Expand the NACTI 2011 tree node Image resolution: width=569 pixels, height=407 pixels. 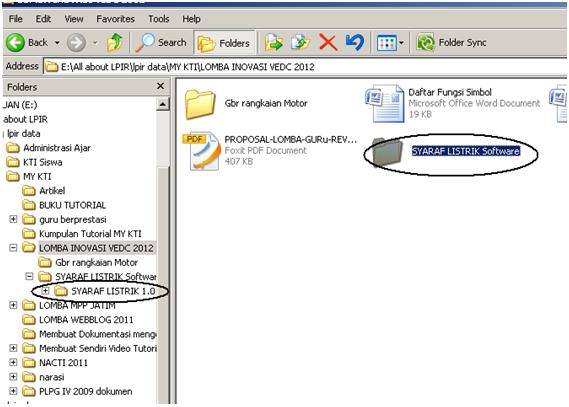(x=13, y=362)
